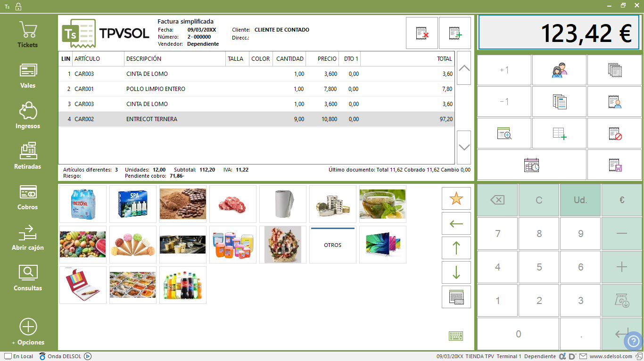Screen dimensions: 644x361
Task: Click stacked documents icon top right
Action: (x=615, y=70)
